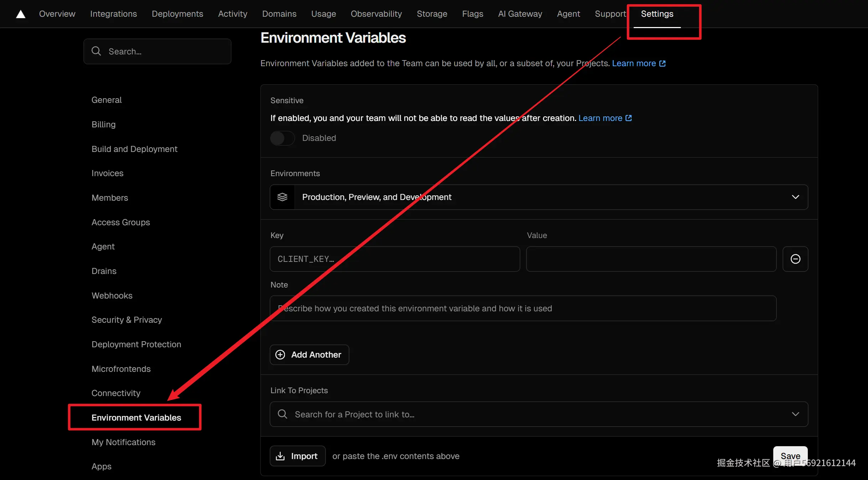Click the Key input field
The width and height of the screenshot is (868, 480).
point(395,259)
